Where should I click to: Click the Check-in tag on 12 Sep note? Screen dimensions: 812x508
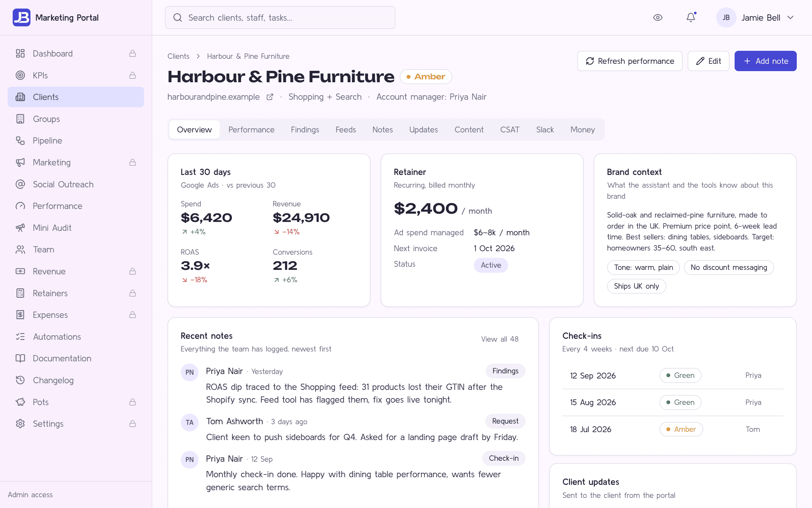point(504,458)
